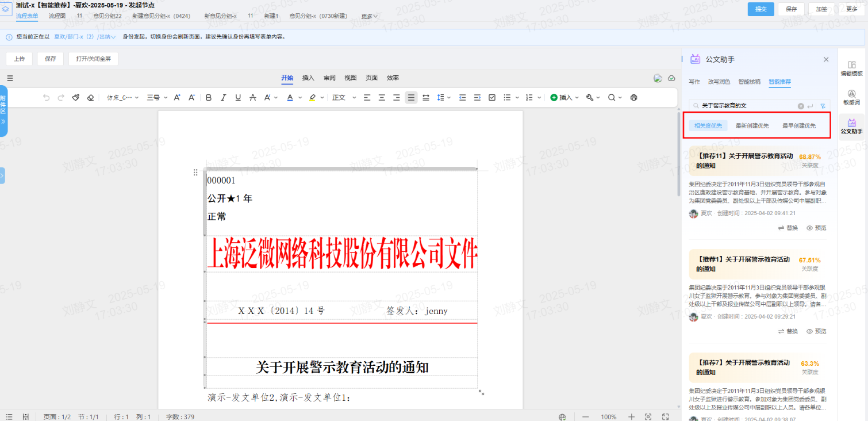The height and width of the screenshot is (421, 868).
Task: Click the increase indent icon
Action: [x=477, y=98]
